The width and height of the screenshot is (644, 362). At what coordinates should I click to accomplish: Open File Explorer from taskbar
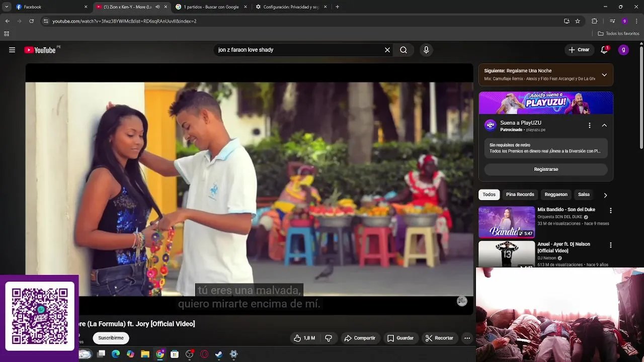click(x=145, y=354)
